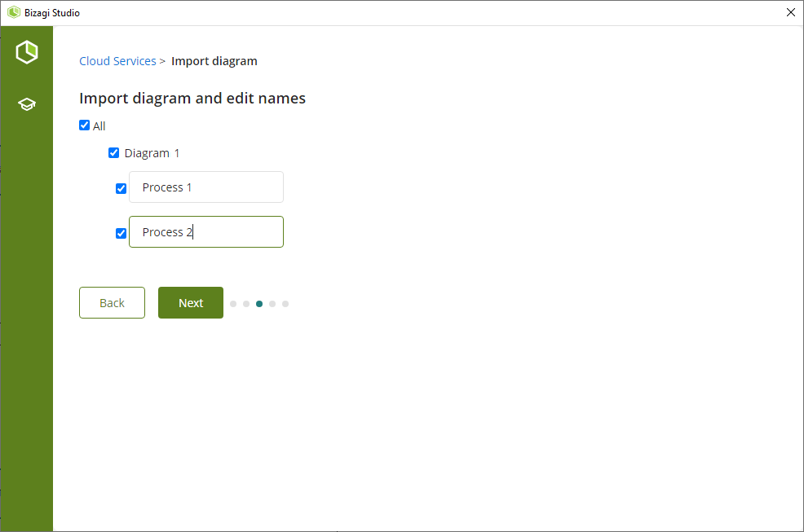
Task: Disable the checkbox beside Process 2
Action: 121,233
